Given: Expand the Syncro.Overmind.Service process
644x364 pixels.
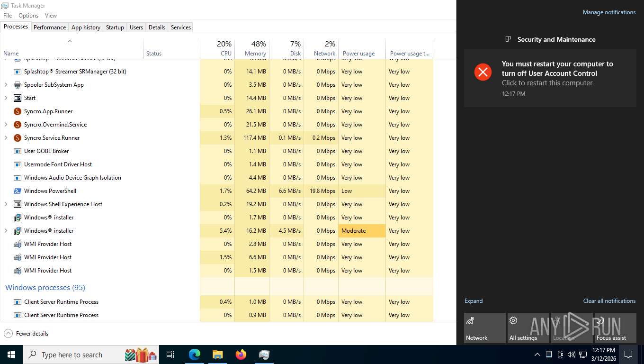Looking at the screenshot, I should [x=6, y=125].
